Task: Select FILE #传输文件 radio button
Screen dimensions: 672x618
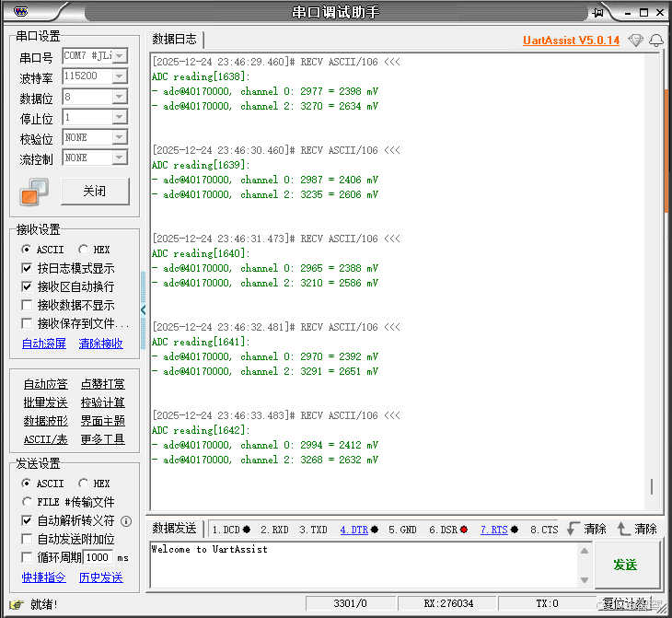Action: pyautogui.click(x=27, y=502)
